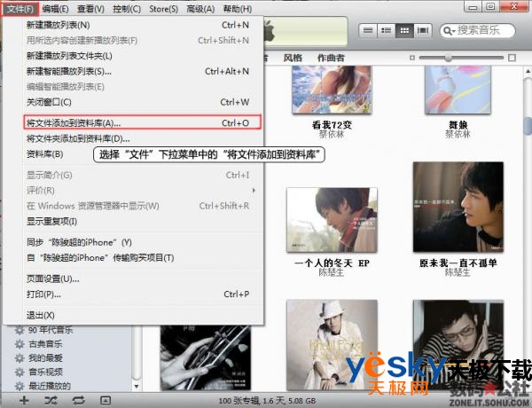Open the white hat singer album cover
Screen dimensions: 532x408
(x=332, y=345)
